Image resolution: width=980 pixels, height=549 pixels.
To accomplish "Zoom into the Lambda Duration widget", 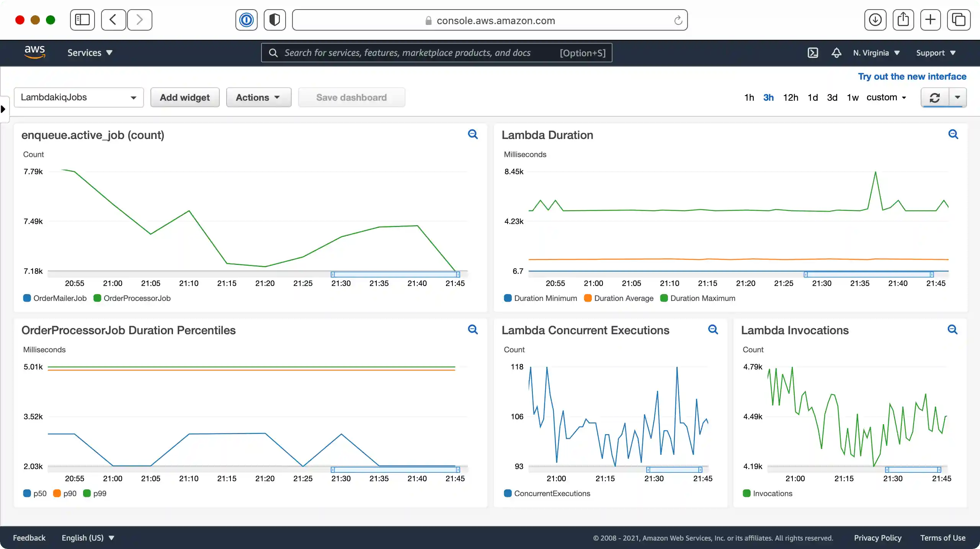I will click(x=954, y=134).
